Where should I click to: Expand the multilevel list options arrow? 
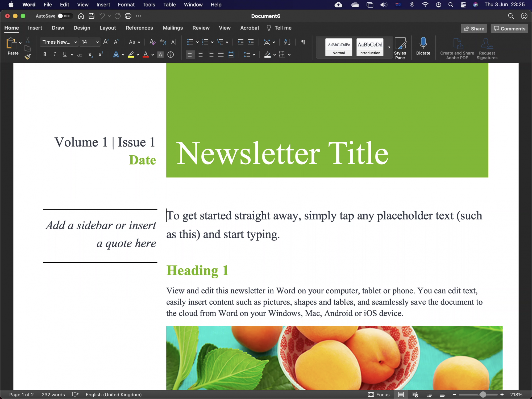point(227,42)
